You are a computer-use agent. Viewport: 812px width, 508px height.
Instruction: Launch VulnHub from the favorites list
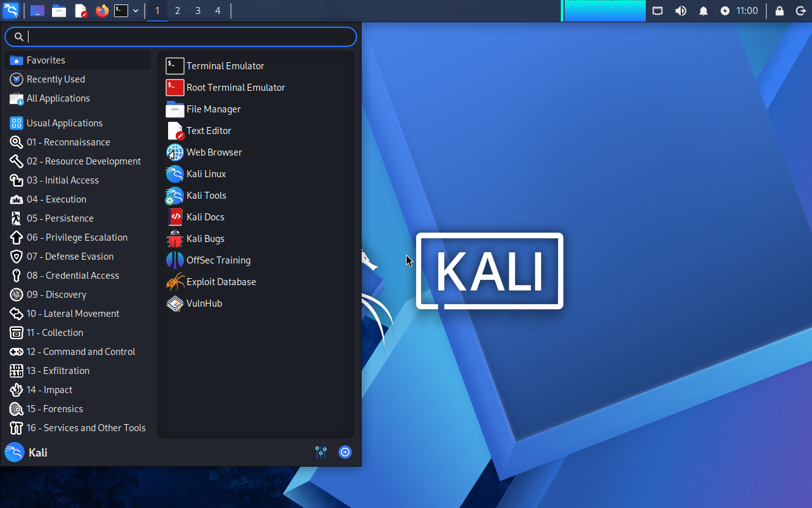203,304
